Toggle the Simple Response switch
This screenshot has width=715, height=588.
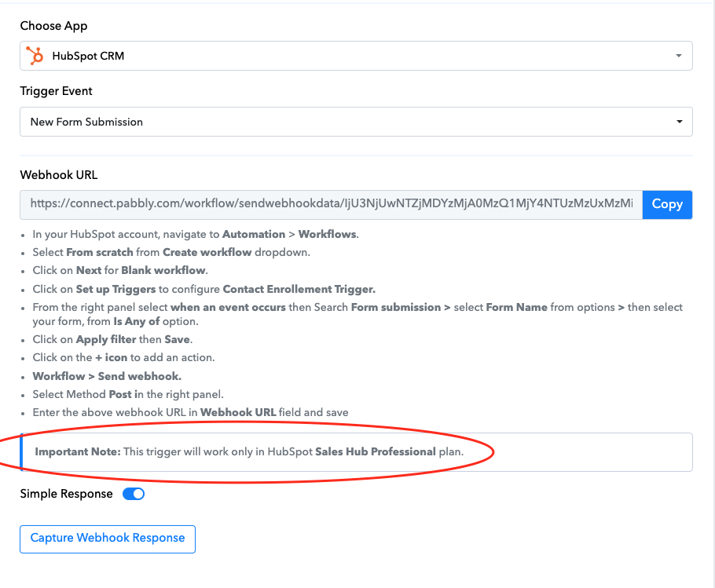tap(134, 494)
